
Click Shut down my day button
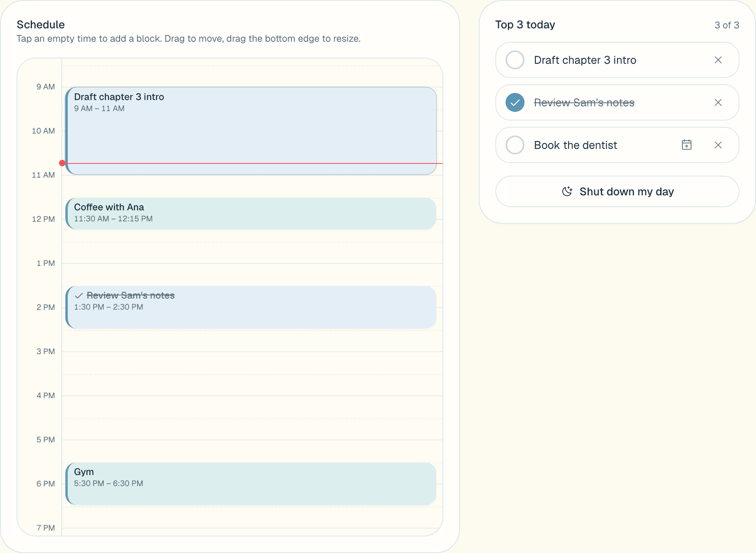click(x=617, y=191)
